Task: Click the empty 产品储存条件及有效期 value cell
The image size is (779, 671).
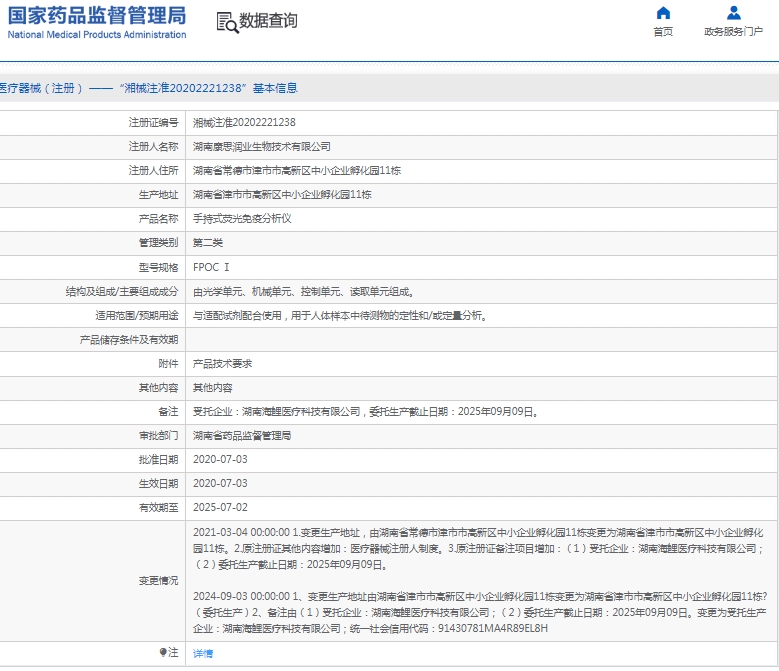Action: click(x=481, y=340)
